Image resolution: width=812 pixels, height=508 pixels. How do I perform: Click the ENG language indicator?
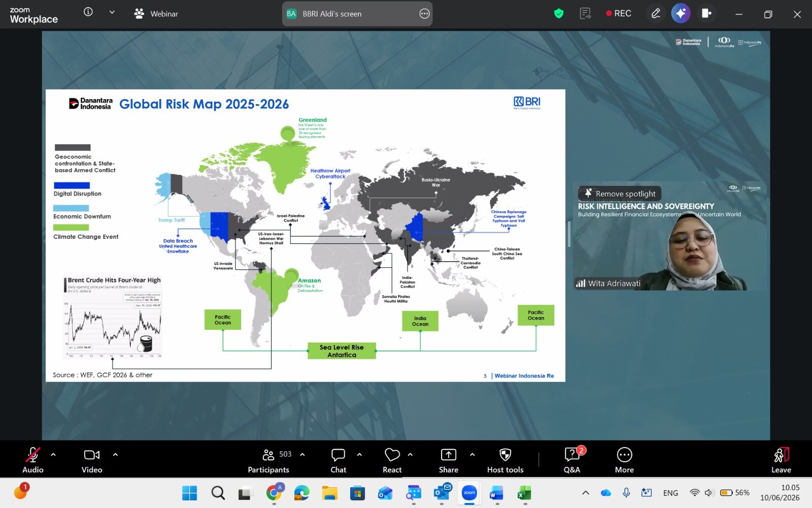tap(670, 493)
